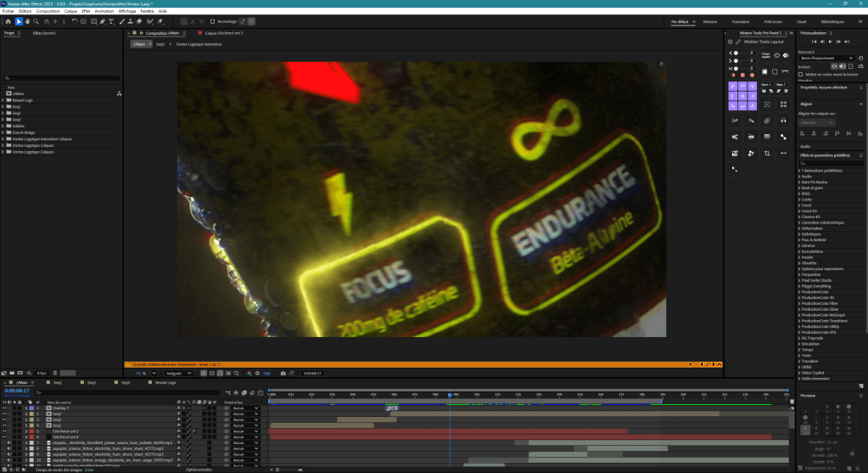Screen dimensions: 868x473
Task: Click the center anchor point grid button
Action: pyautogui.click(x=742, y=96)
